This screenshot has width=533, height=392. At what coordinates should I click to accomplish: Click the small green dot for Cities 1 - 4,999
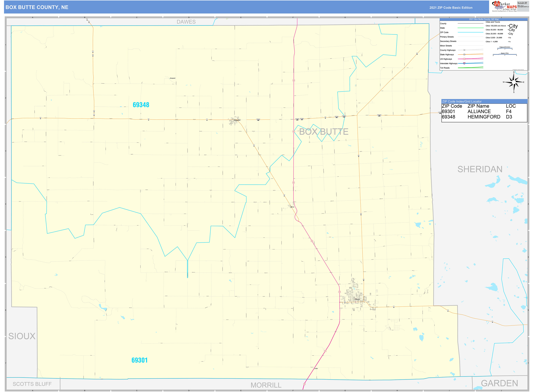(x=508, y=41)
